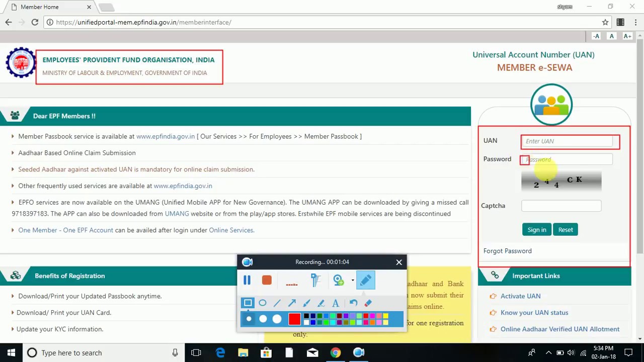Undo the last annotation
The image size is (644, 362).
[x=353, y=303]
